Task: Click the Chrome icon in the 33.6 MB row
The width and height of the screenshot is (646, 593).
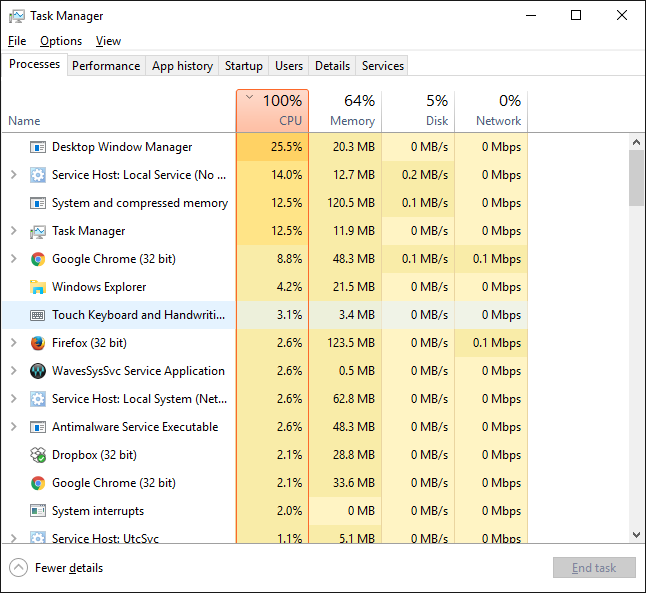Action: pos(38,483)
